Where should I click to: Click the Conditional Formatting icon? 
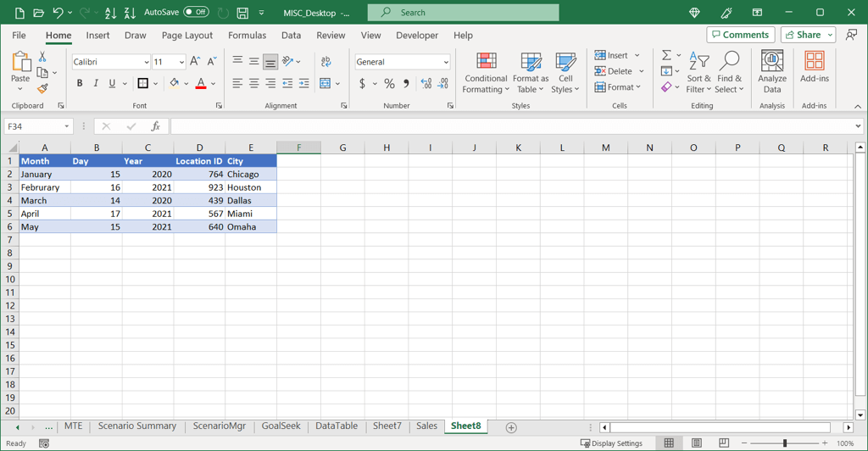tap(486, 62)
